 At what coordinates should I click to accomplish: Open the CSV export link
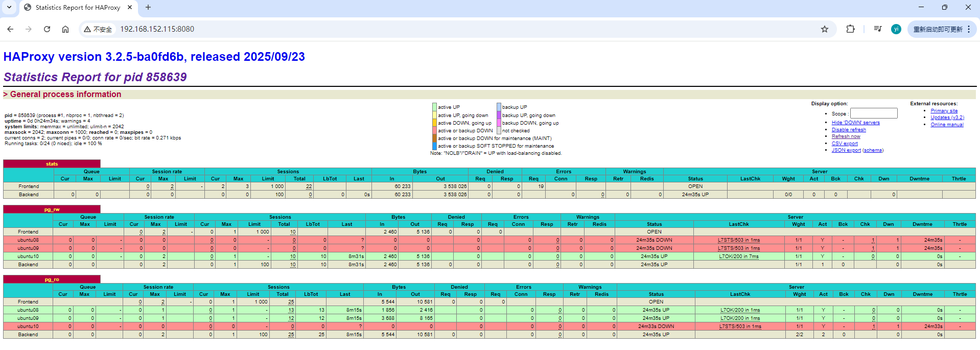click(x=845, y=144)
